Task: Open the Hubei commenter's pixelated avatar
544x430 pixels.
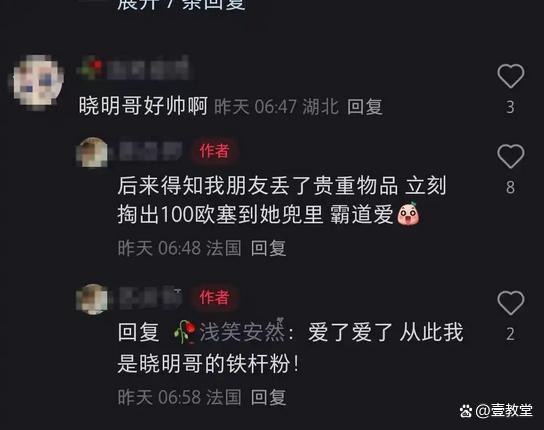Action: coord(38,81)
